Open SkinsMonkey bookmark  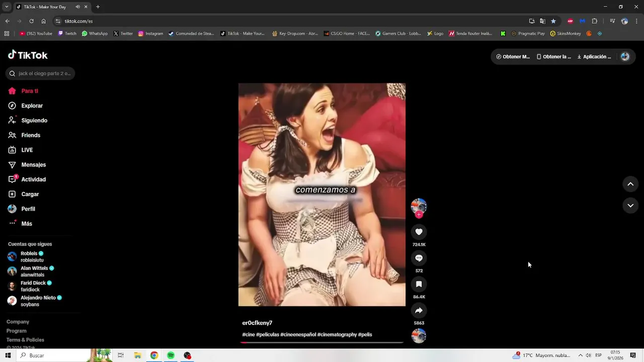click(x=566, y=34)
